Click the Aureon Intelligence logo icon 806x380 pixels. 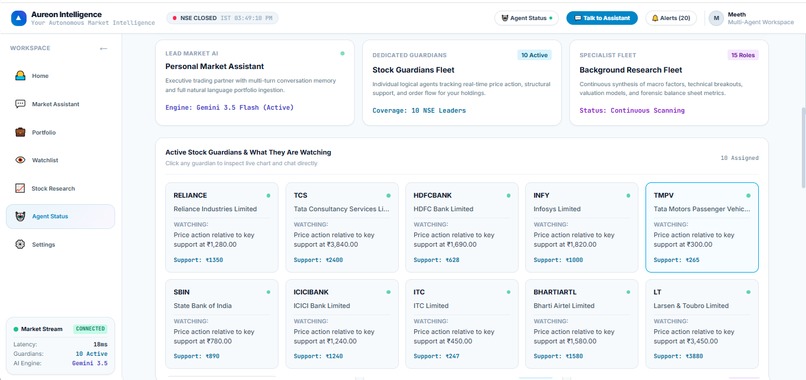19,19
